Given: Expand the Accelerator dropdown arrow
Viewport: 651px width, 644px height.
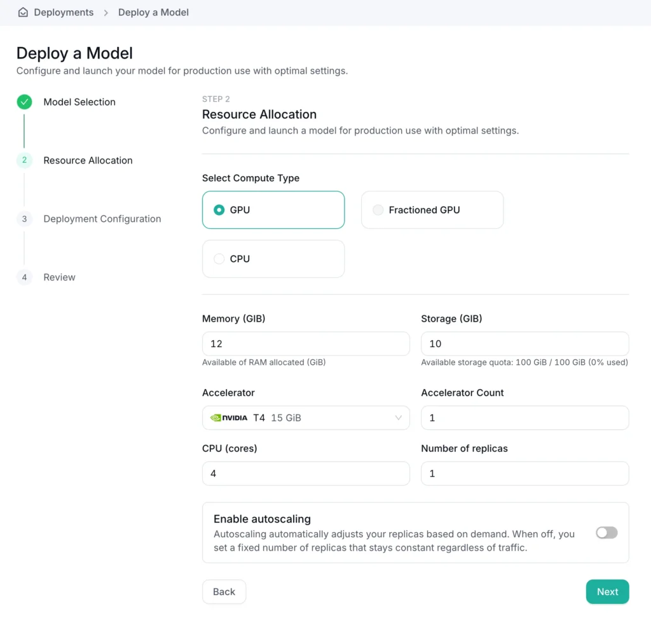Looking at the screenshot, I should point(399,418).
